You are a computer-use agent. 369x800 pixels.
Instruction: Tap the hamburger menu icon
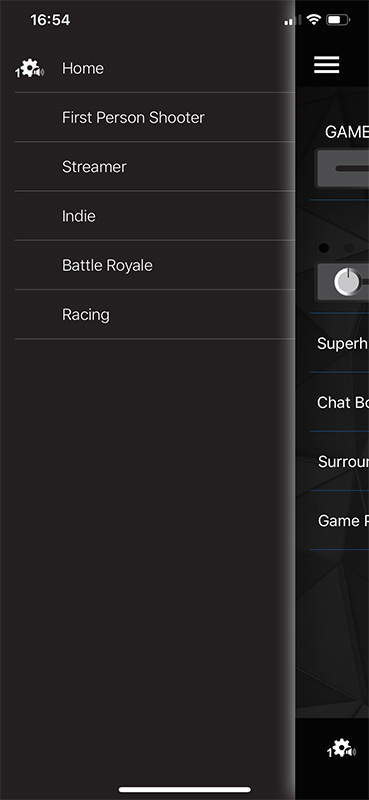[327, 65]
